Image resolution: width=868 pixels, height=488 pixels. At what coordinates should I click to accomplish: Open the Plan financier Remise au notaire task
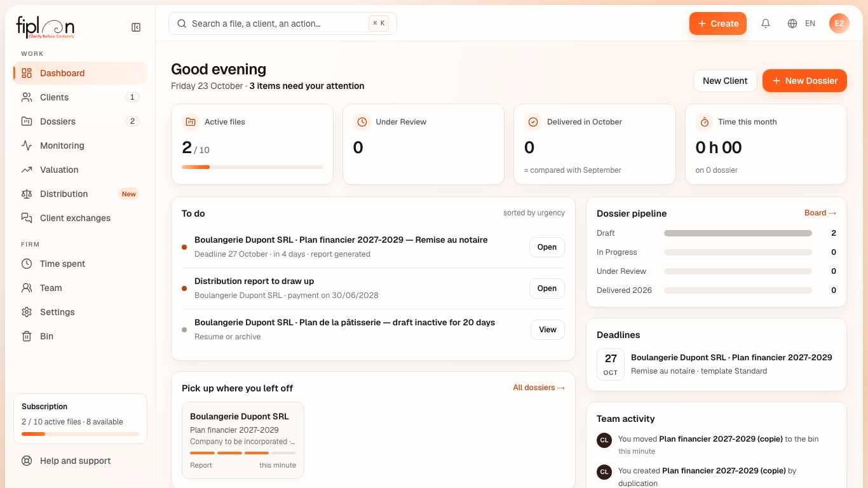[x=547, y=247]
